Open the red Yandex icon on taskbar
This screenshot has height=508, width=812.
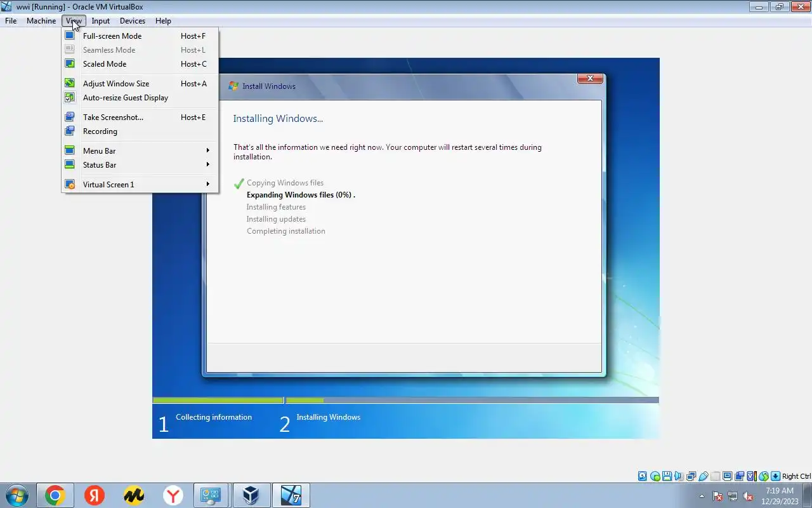[95, 495]
